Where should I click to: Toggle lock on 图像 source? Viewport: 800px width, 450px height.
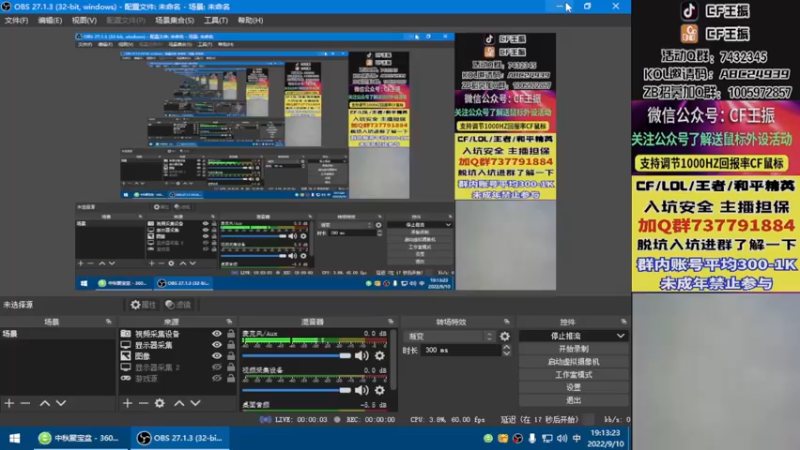[x=231, y=356]
